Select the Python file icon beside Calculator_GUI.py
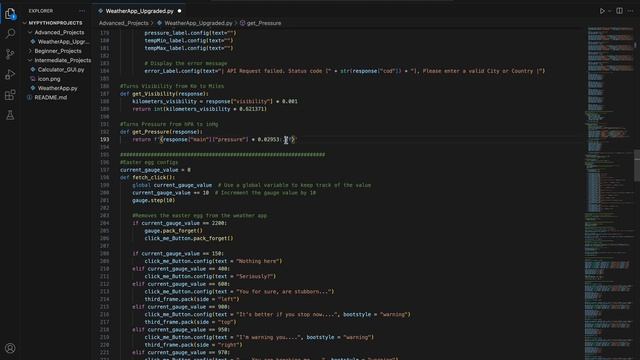Image resolution: width=640 pixels, height=360 pixels. pyautogui.click(x=33, y=70)
